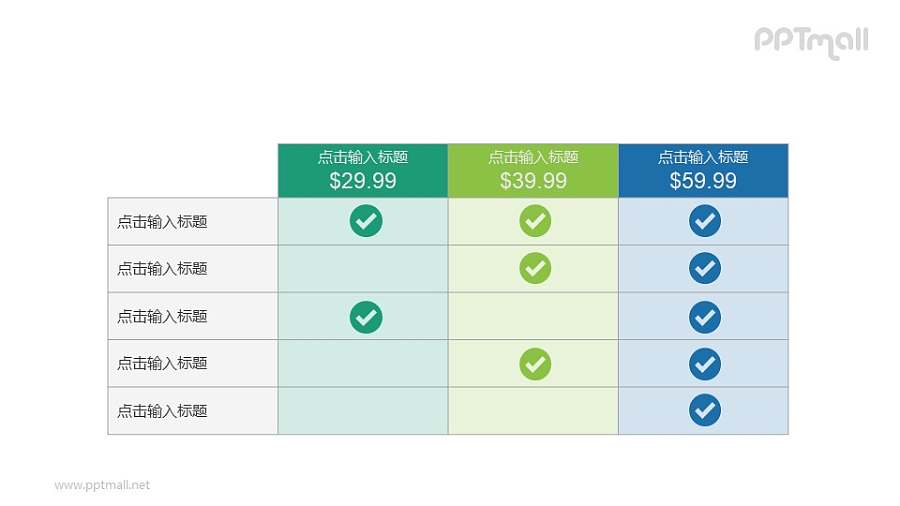Viewport: 900px width, 506px height.
Task: Click the PPTmall logo
Action: click(x=810, y=41)
